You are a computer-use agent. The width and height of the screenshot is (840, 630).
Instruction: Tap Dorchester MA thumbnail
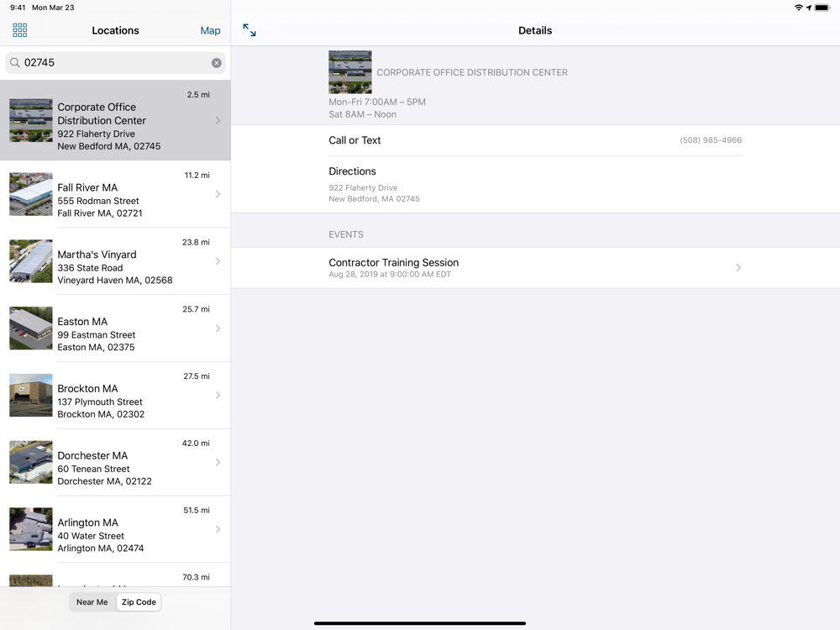(31, 462)
